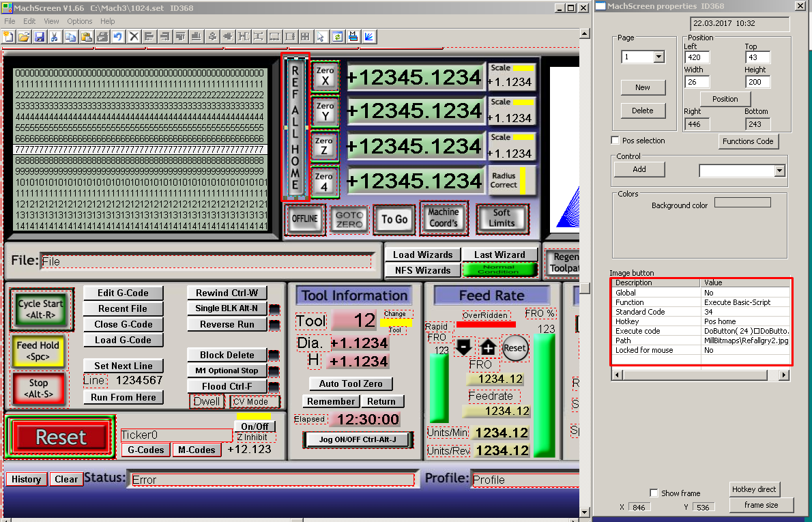Click the Print toolbar icon

click(102, 37)
